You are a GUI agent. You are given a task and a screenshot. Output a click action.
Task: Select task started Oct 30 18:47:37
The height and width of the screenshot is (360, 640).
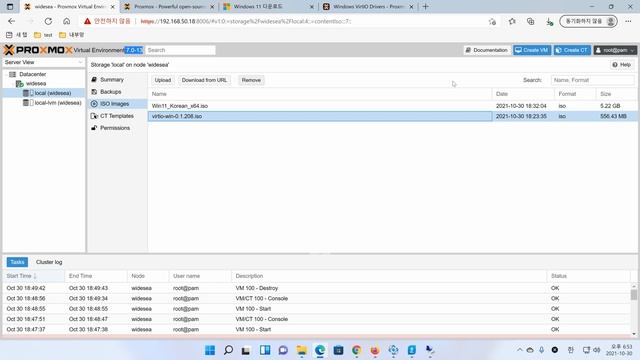317,329
